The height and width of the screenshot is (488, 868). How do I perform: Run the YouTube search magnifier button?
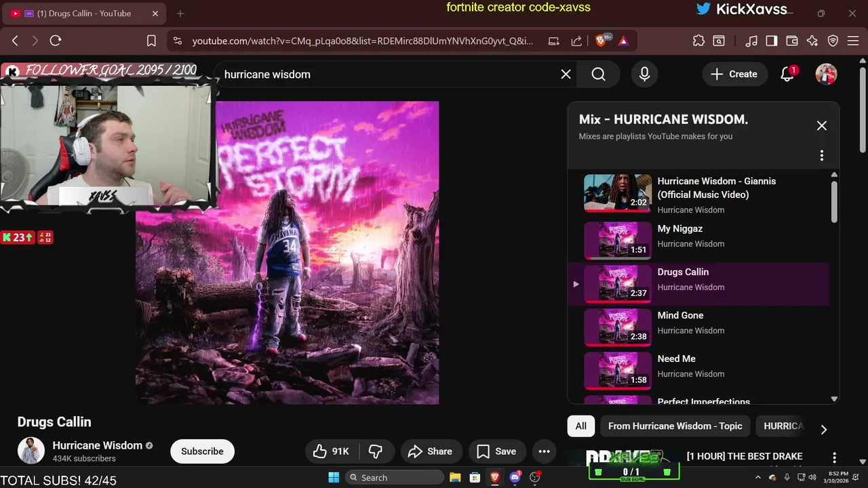598,75
